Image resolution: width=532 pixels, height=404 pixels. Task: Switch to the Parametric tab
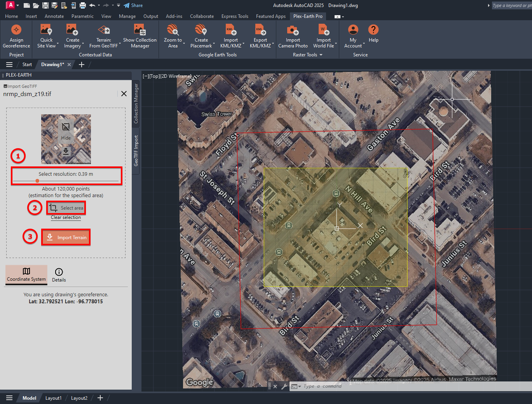tap(82, 16)
